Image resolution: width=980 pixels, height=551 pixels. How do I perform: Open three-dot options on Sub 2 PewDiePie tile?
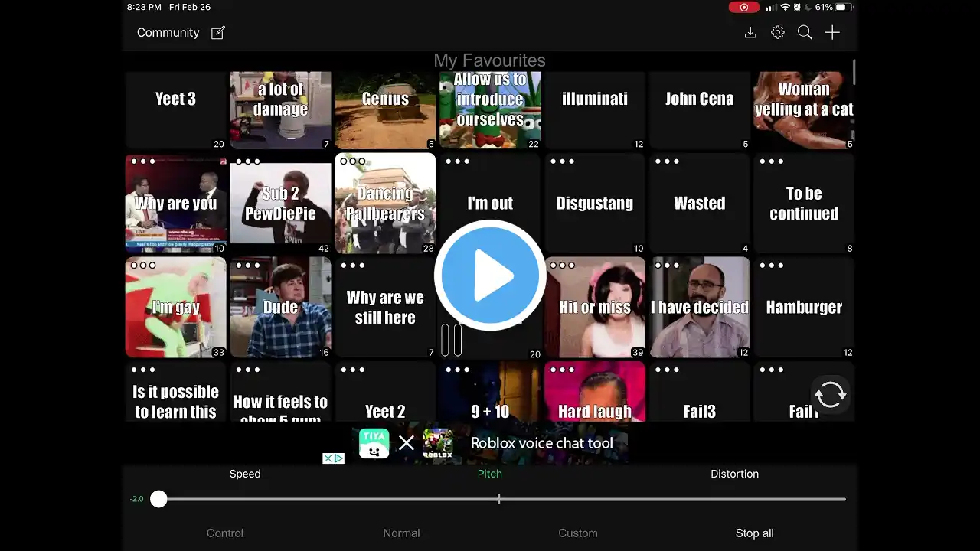[x=248, y=161]
